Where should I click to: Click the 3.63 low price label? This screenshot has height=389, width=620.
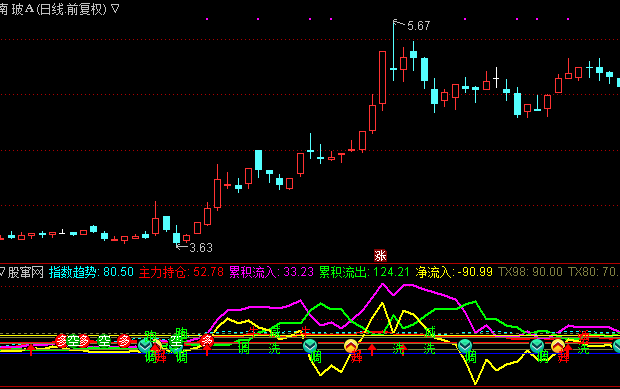pyautogui.click(x=201, y=248)
